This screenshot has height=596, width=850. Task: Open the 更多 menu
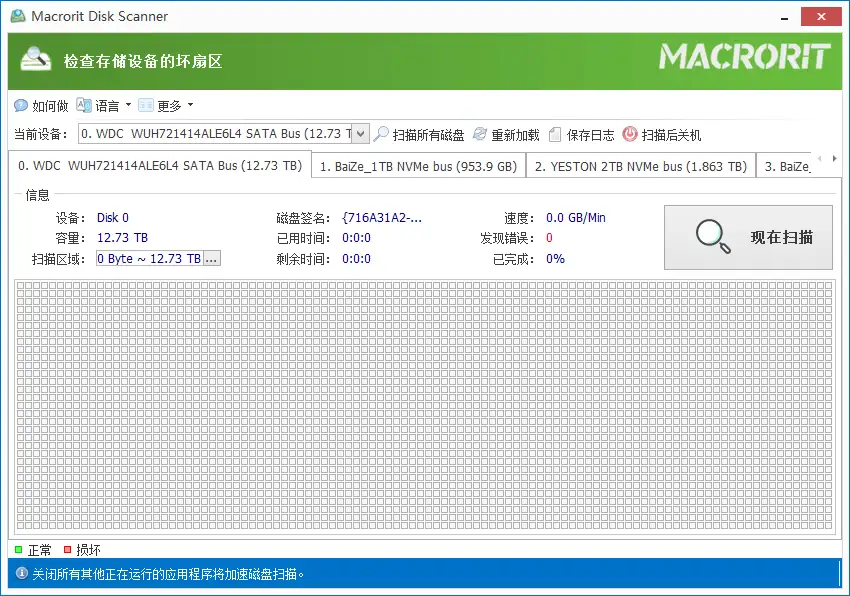[x=166, y=106]
